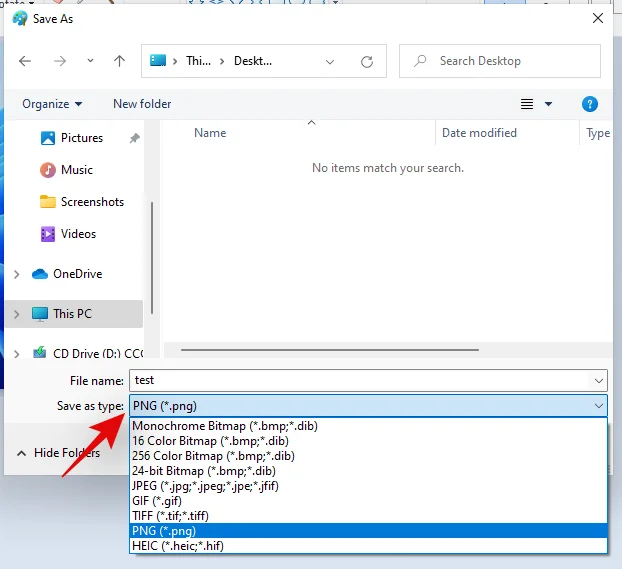Choose 16 Color Bitmap format
The height and width of the screenshot is (569, 622).
pyautogui.click(x=368, y=441)
